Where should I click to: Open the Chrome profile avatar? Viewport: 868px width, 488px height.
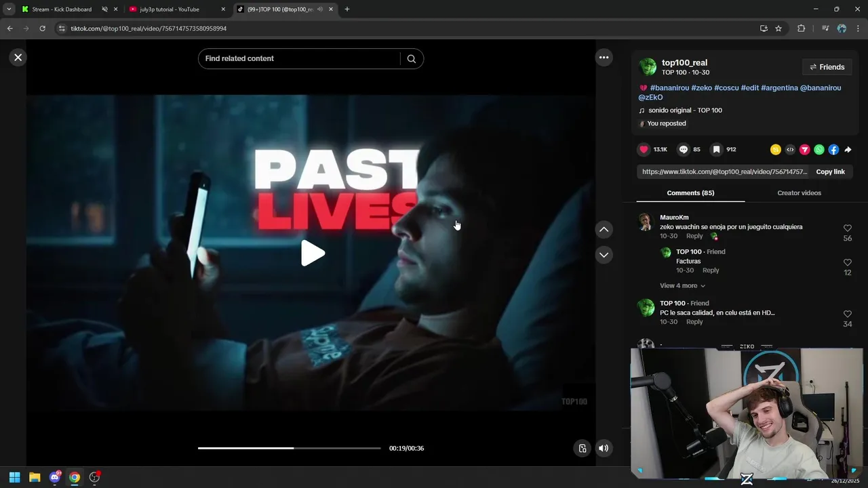pyautogui.click(x=842, y=28)
